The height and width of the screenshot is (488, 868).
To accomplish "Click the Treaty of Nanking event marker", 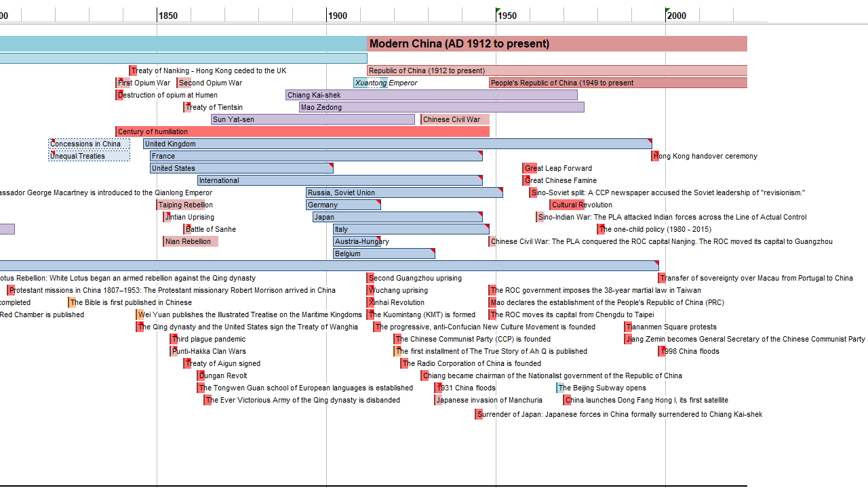I will pyautogui.click(x=133, y=70).
